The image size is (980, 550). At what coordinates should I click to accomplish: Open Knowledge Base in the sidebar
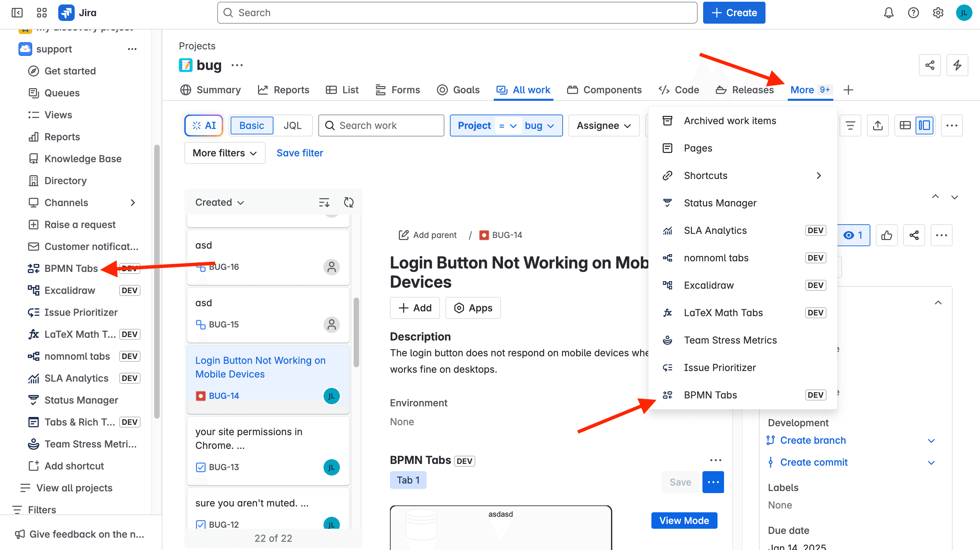point(83,159)
